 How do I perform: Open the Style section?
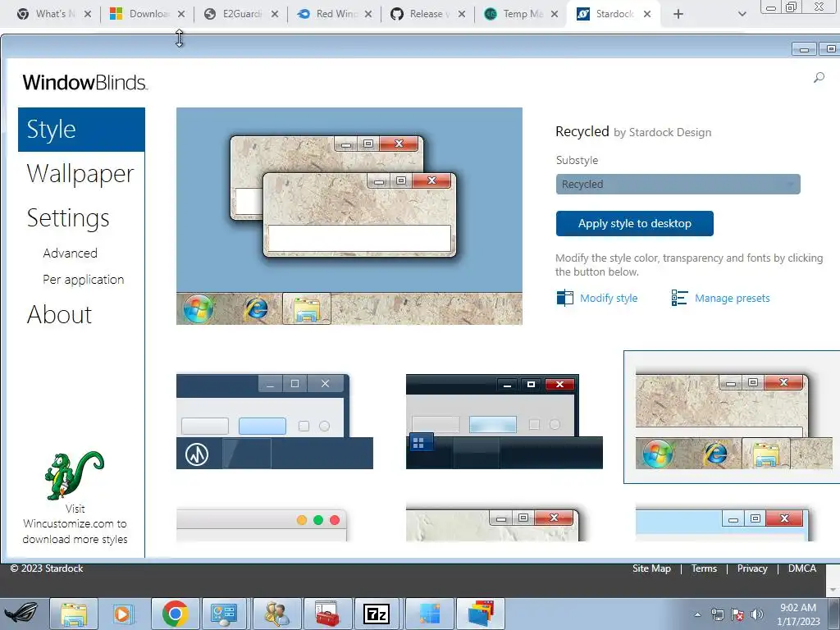coord(81,130)
